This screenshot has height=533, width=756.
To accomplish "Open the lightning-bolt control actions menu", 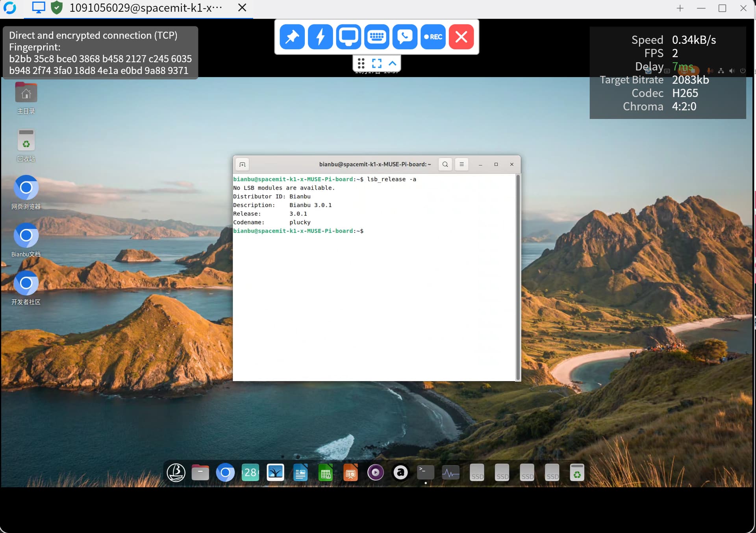I will tap(320, 37).
